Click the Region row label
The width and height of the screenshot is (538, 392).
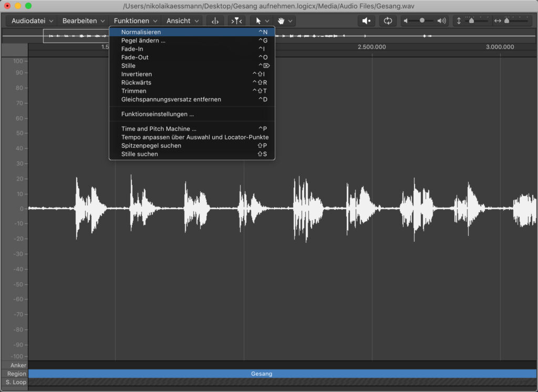[16, 374]
